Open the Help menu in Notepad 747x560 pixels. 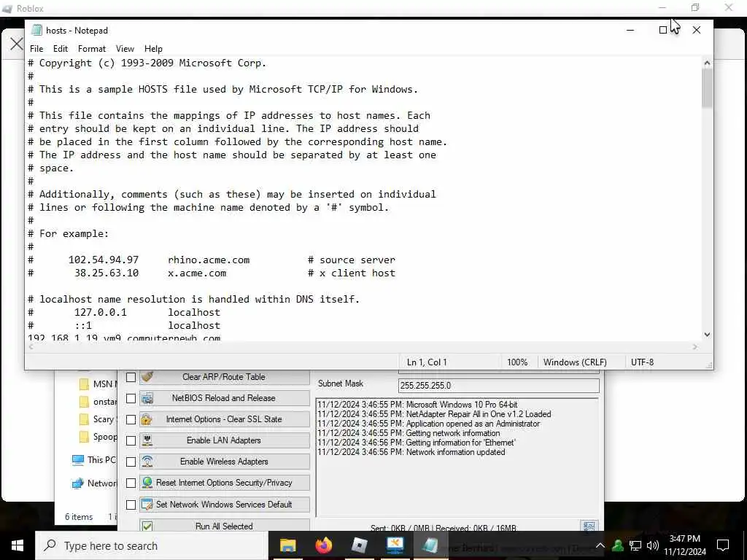coord(153,49)
